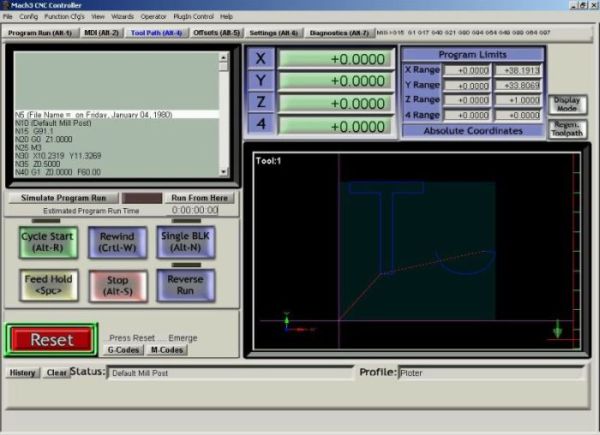Open the File menu

pos(8,16)
